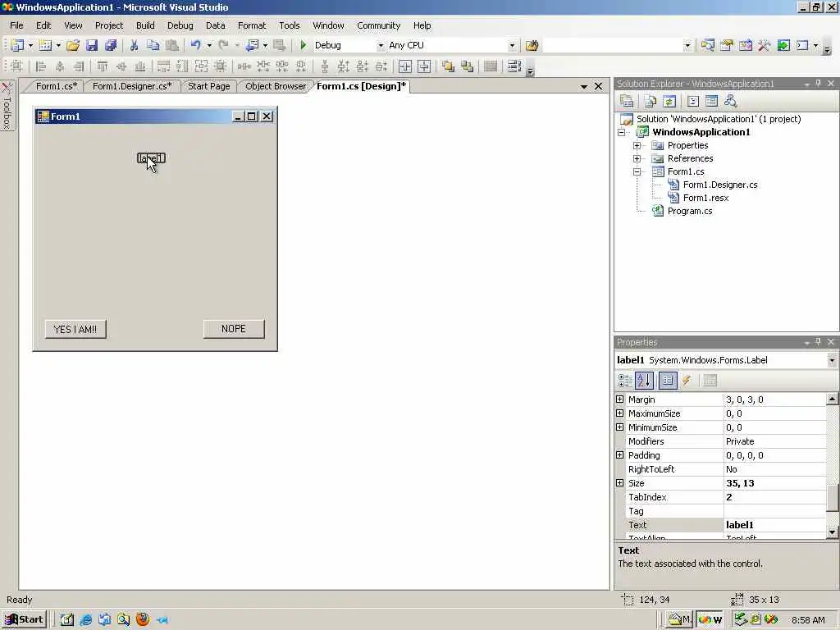Click the Save All toolbar icon

click(x=111, y=46)
